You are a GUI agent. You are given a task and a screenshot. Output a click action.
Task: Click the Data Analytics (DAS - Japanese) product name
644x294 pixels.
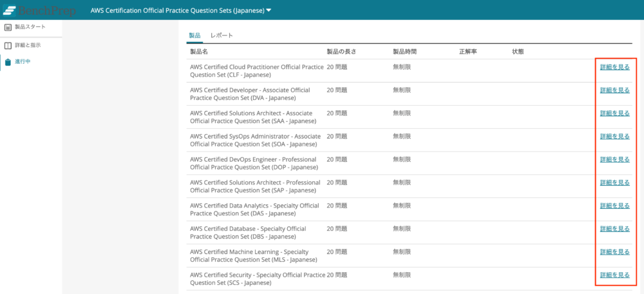coord(254,209)
